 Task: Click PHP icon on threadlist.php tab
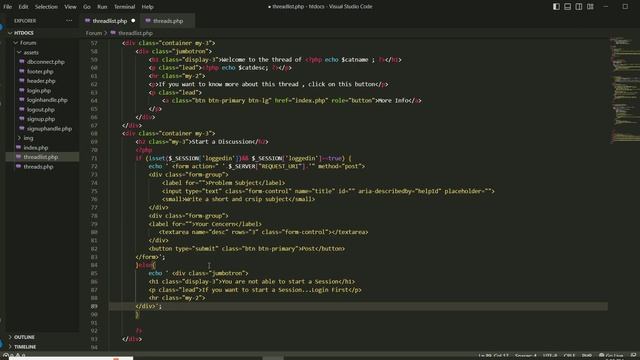[87, 20]
